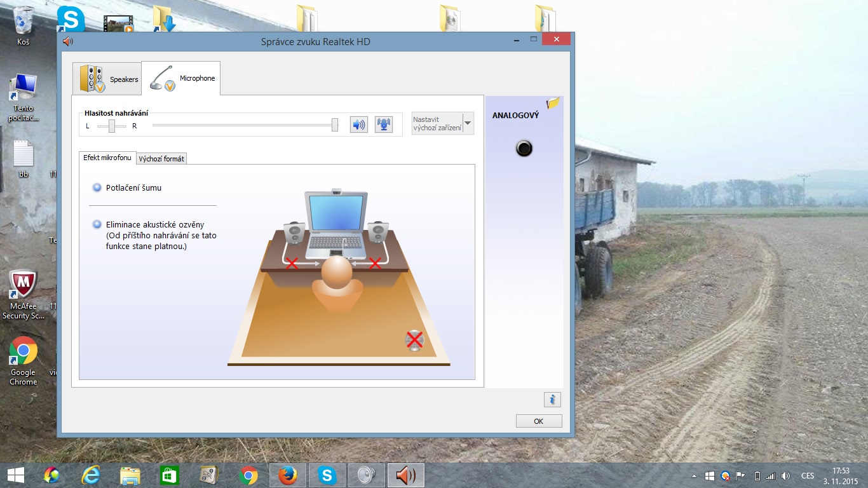Minimize the Realtek HD sound manager window
868x488 pixels.
click(x=515, y=40)
